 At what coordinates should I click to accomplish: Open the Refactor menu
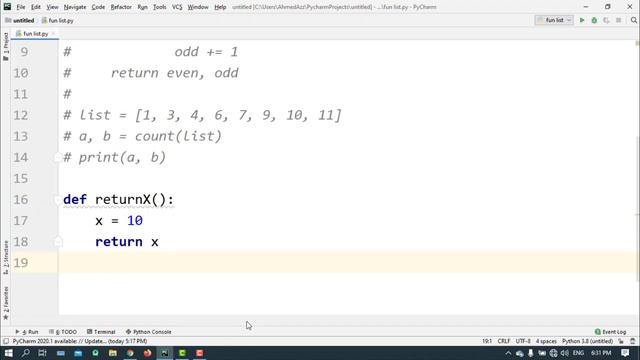121,7
